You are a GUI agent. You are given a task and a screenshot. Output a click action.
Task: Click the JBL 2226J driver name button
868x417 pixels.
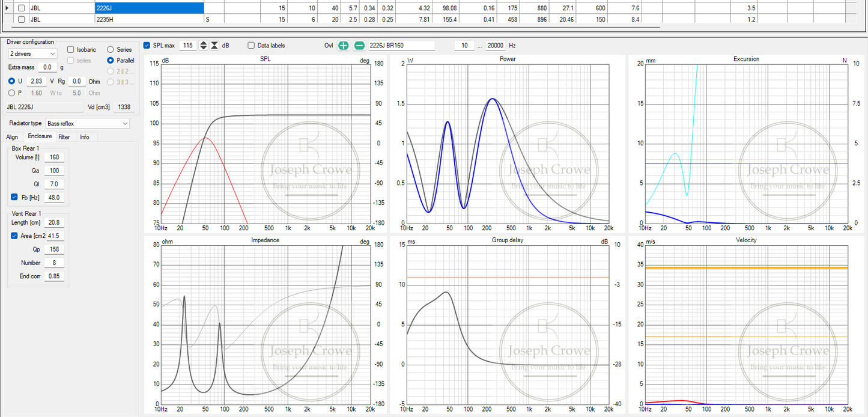44,107
